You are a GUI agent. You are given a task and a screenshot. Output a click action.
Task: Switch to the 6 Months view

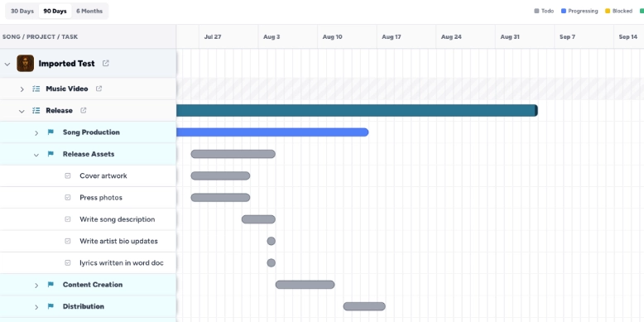(89, 11)
